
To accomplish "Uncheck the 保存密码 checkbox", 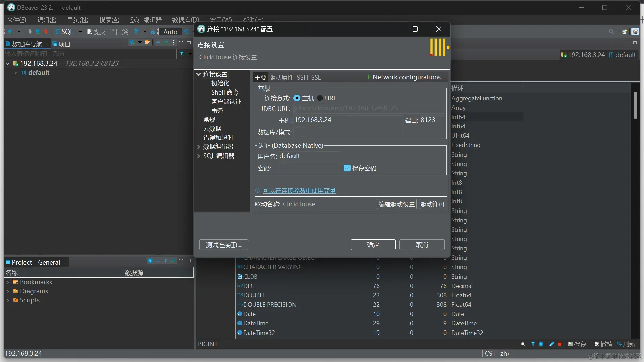I will (x=347, y=168).
